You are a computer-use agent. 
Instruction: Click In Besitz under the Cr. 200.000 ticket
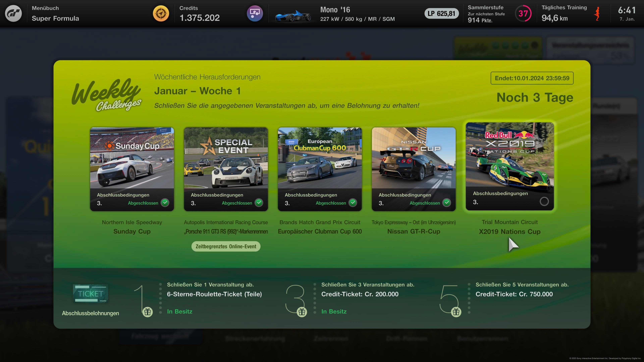coord(334,312)
